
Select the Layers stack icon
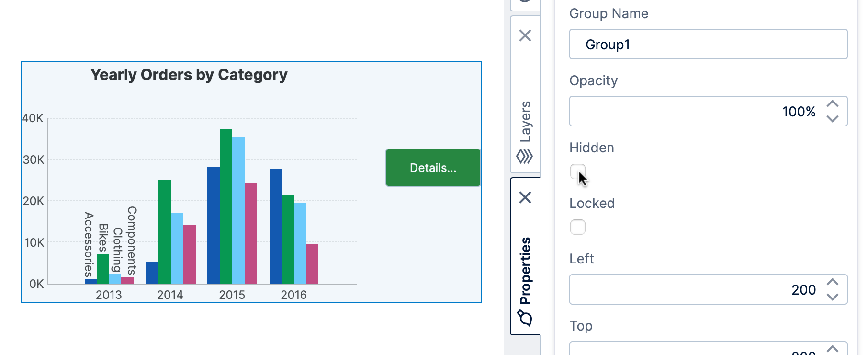(x=525, y=154)
